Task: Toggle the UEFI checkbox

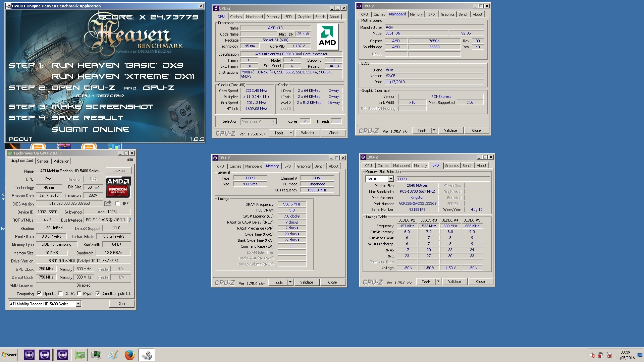Action: [117, 203]
